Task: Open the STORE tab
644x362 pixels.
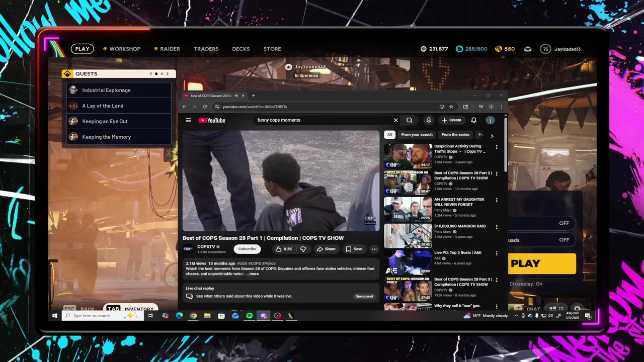Action: click(272, 49)
